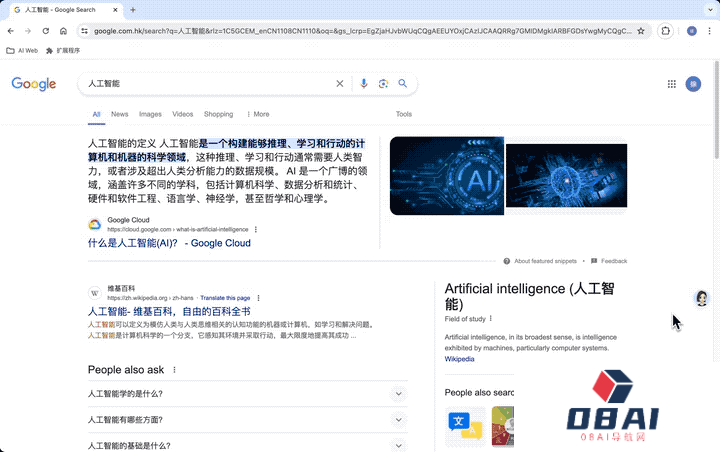Image resolution: width=720 pixels, height=452 pixels.
Task: Clear the search box with the X icon
Action: (340, 84)
